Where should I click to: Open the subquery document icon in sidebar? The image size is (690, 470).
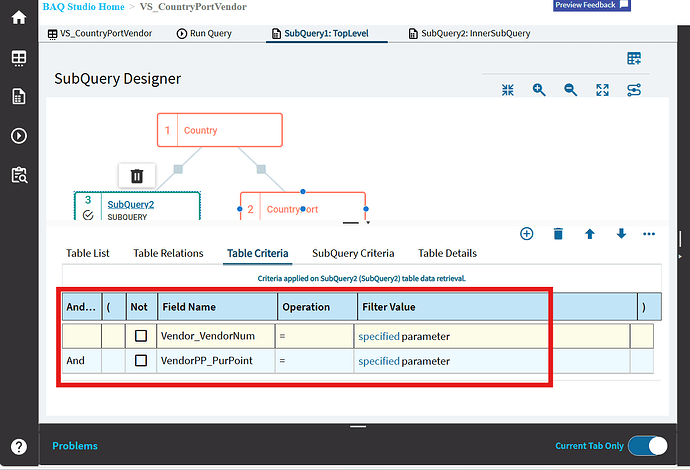(x=18, y=96)
